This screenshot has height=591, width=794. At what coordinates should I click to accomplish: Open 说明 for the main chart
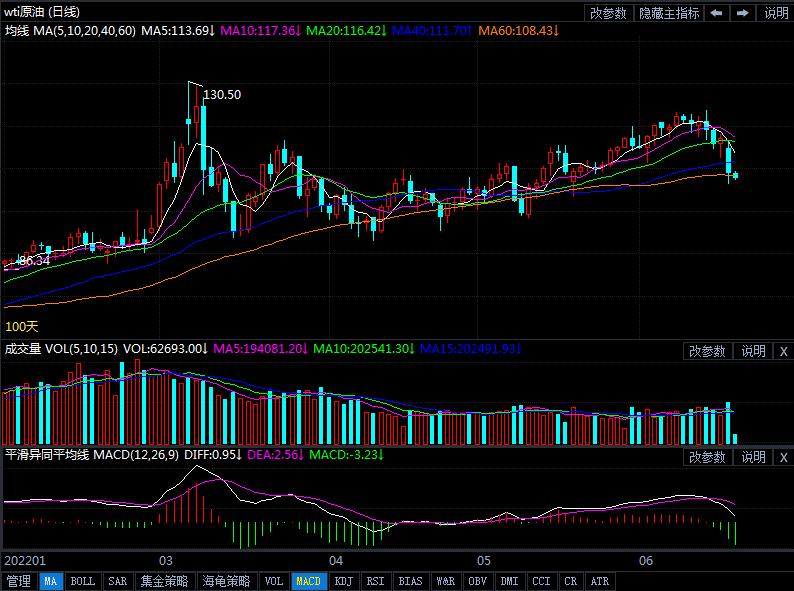coord(776,13)
